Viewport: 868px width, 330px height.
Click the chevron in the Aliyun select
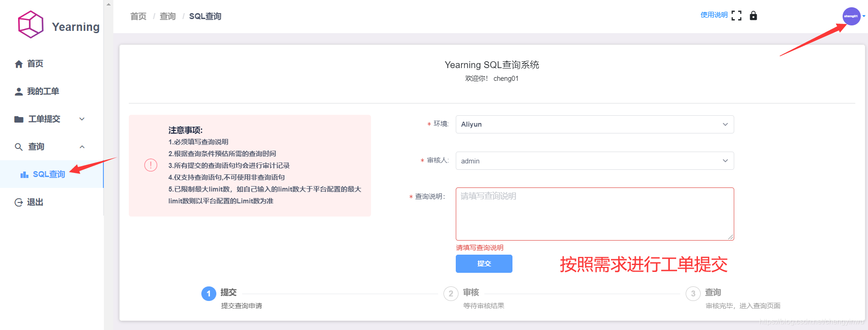pyautogui.click(x=725, y=124)
